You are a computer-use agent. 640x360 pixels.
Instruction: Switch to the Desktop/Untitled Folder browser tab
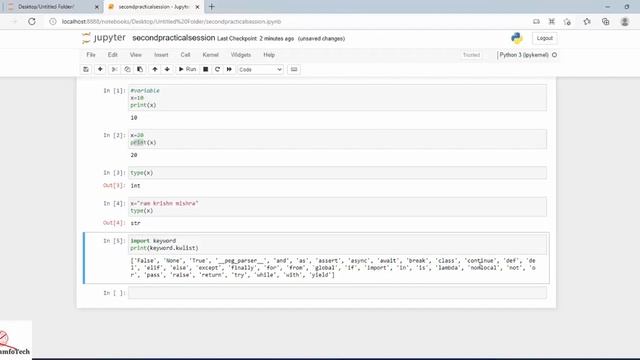pyautogui.click(x=52, y=7)
